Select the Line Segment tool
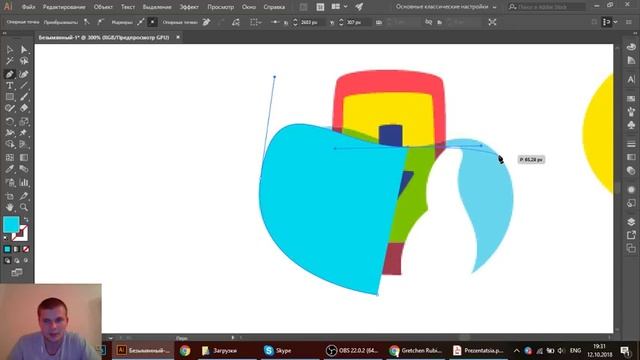Viewport: 640px width, 360px height. tap(24, 86)
